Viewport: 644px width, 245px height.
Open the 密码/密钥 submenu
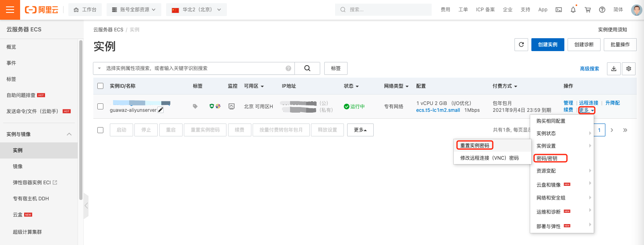[562, 159]
